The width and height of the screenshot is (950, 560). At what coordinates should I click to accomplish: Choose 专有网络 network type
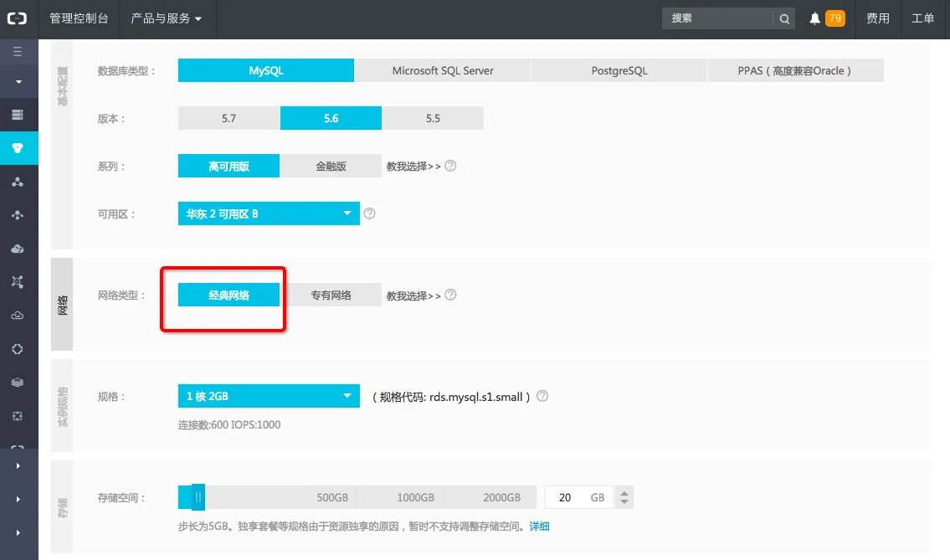point(331,295)
